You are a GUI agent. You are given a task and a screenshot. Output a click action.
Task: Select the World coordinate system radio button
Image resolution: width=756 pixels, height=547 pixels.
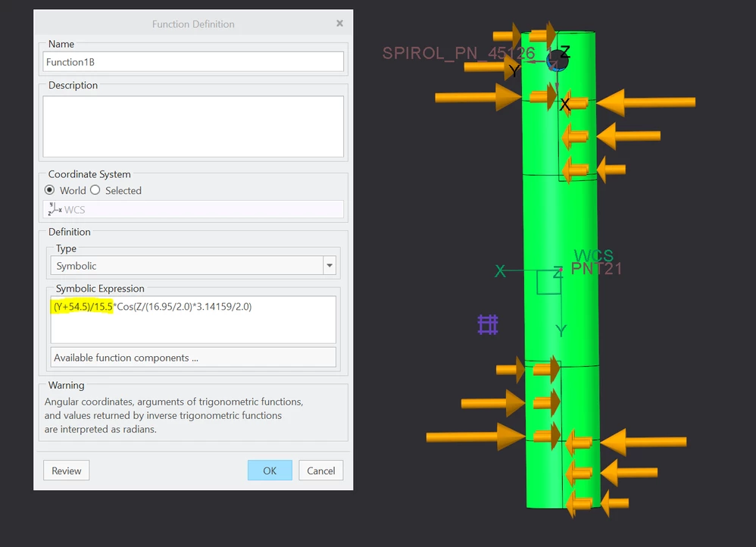[x=48, y=190]
